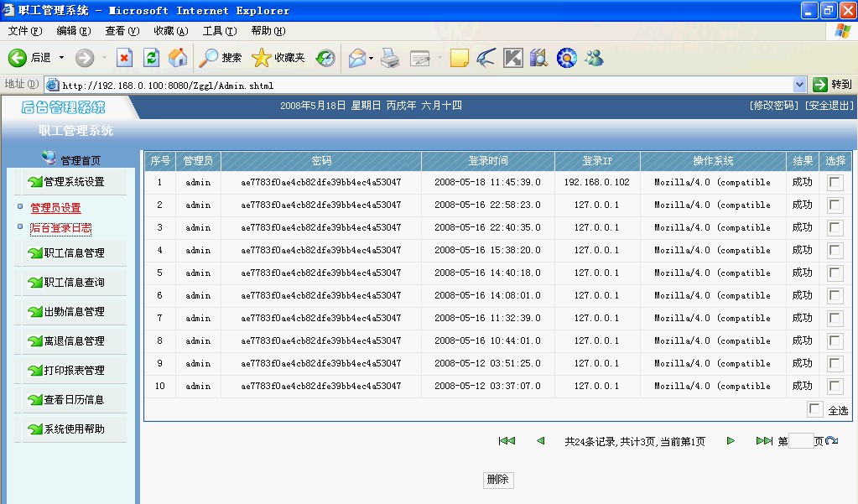Screen dimensions: 858x504
Task: Check the selection box for row 4
Action: [835, 250]
